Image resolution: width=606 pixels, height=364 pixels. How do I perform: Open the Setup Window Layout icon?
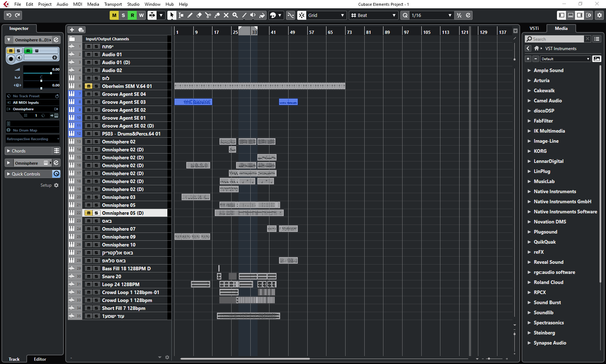(589, 15)
